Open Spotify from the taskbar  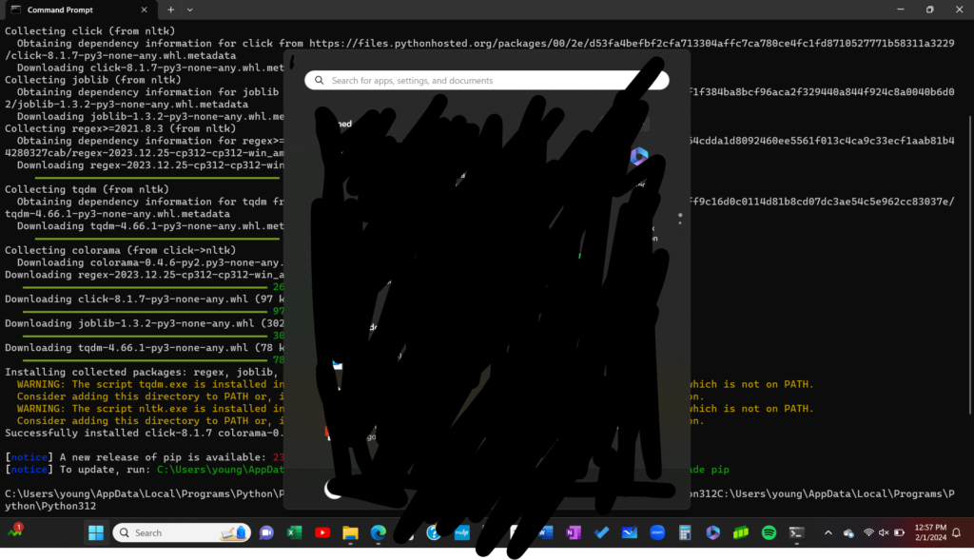pyautogui.click(x=769, y=532)
